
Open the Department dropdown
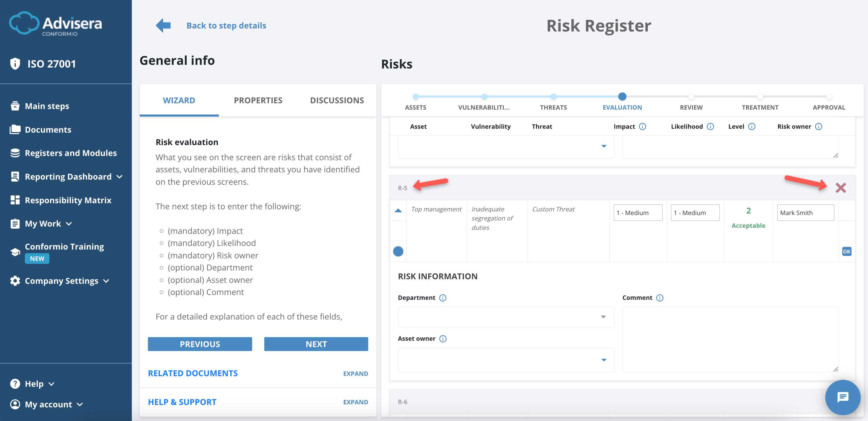[603, 317]
